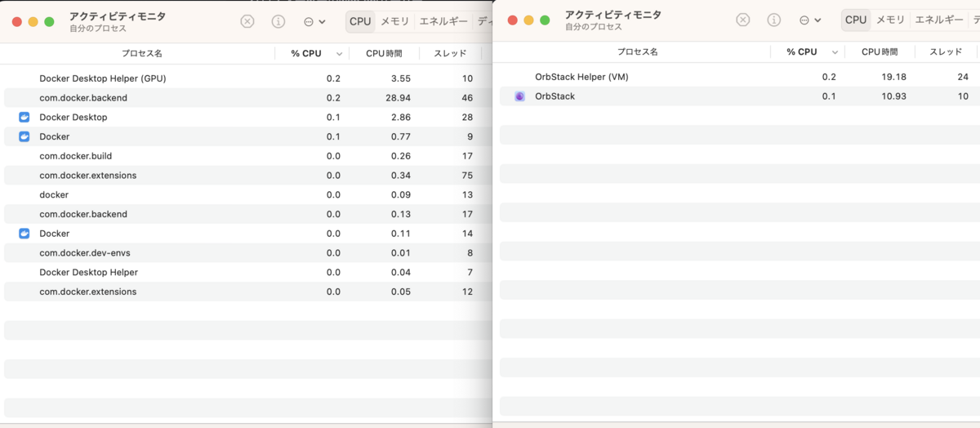
Task: Sort by CPU時間 column in left window
Action: 384,53
